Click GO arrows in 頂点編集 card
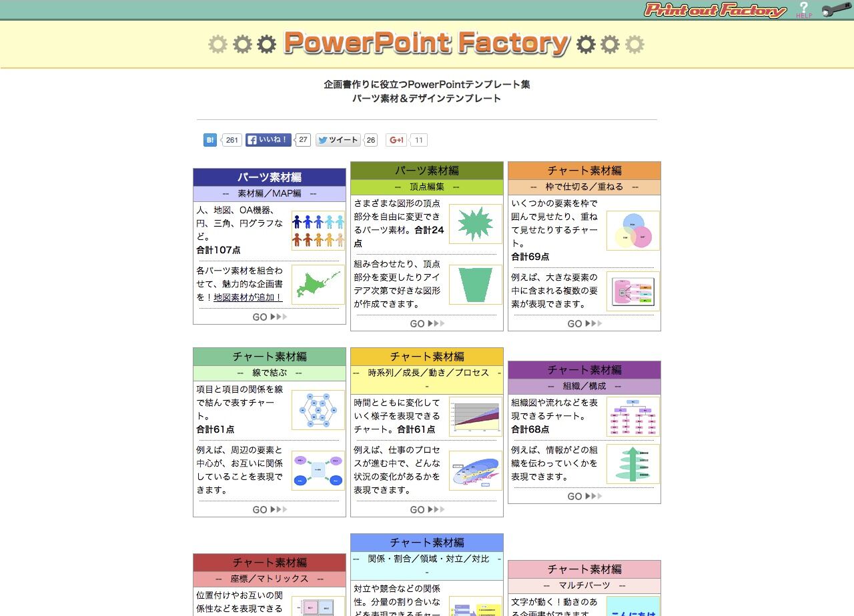 [427, 324]
